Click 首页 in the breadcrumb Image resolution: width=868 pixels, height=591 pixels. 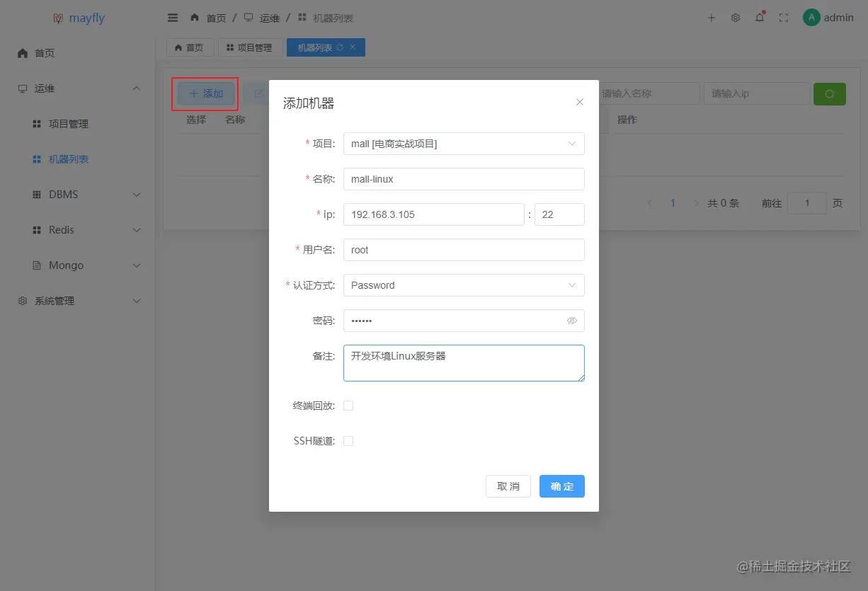(x=216, y=18)
